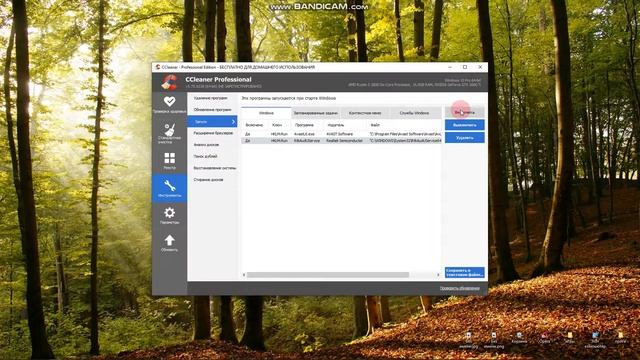Image resolution: width=640 pixels, height=360 pixels.
Task: Click the horizontal scrollbar thumb under the list
Action: [x=328, y=275]
